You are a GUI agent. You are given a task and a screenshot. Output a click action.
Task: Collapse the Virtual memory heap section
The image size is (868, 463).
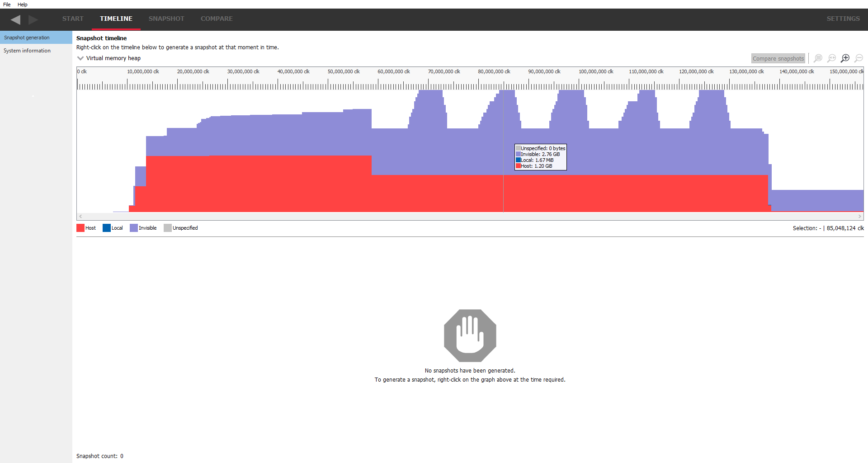tap(80, 58)
